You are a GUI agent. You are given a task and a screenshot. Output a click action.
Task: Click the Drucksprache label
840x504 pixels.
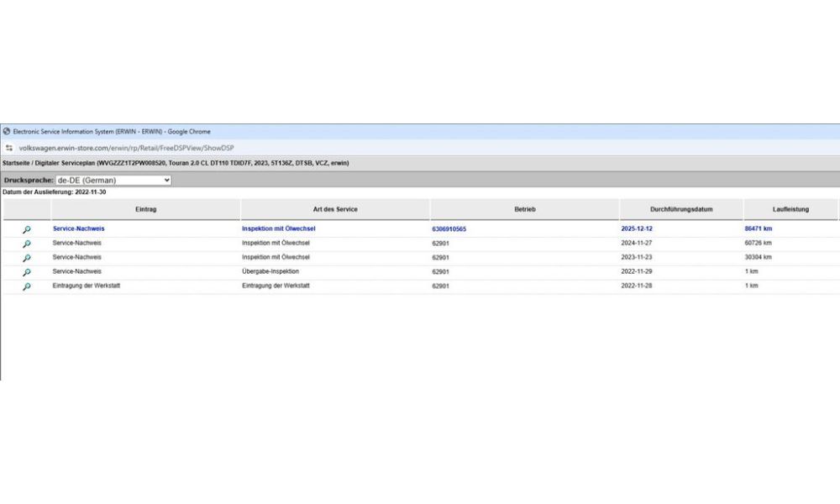pos(29,181)
